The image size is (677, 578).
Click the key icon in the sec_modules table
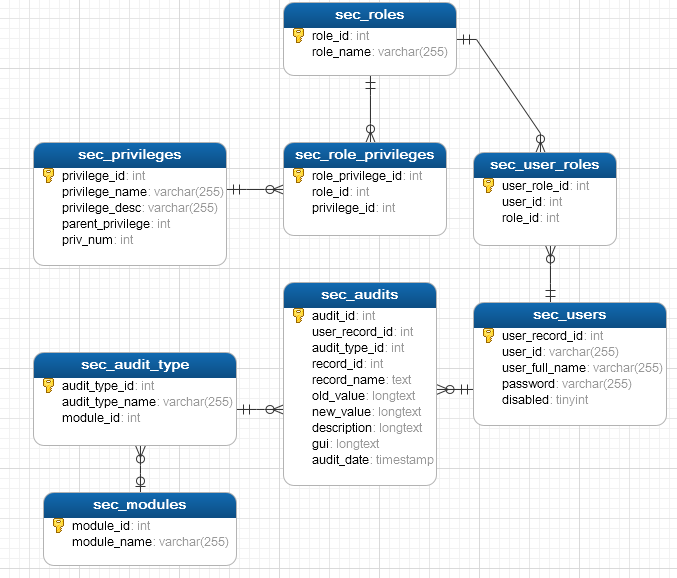58,525
